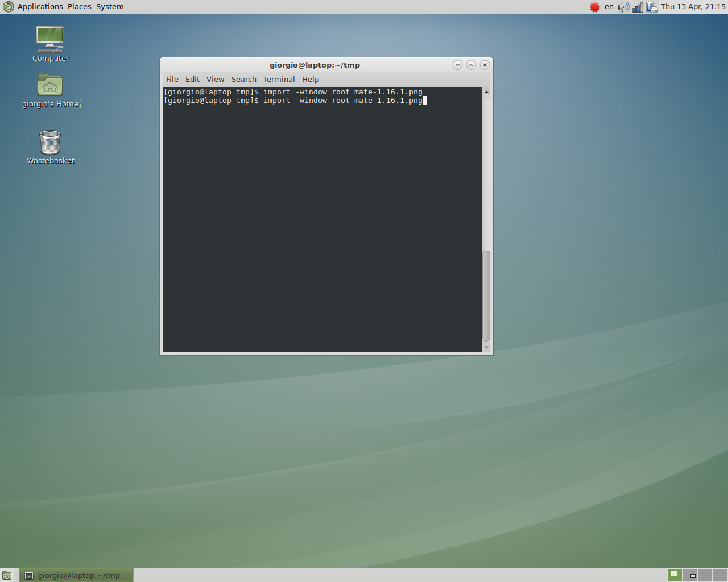Click the battery power status icon

pyautogui.click(x=652, y=7)
